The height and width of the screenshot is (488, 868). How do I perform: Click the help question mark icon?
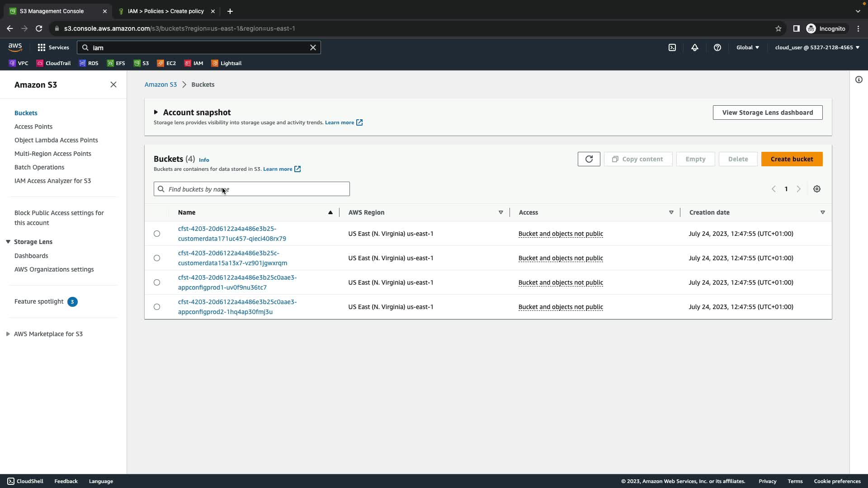pos(717,47)
